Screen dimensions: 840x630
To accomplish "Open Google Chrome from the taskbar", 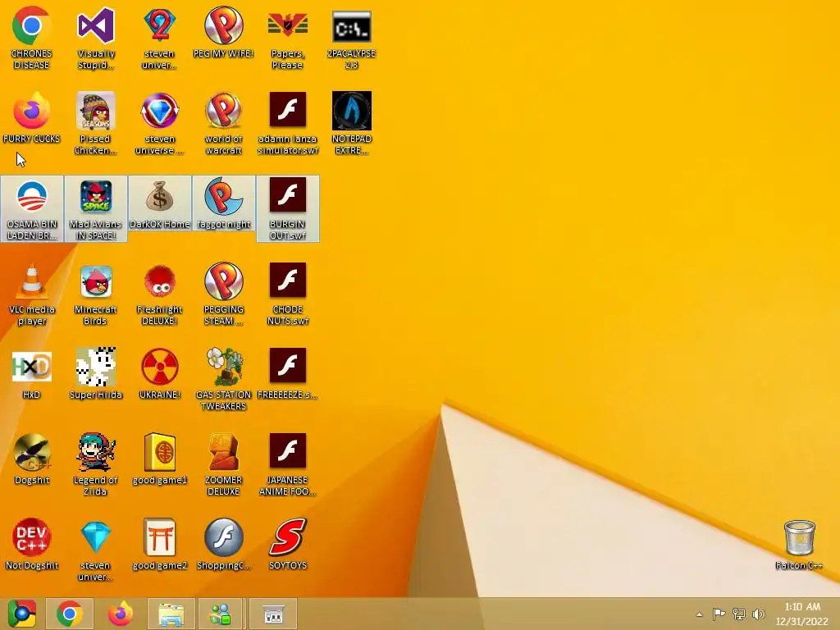I will coord(69,614).
